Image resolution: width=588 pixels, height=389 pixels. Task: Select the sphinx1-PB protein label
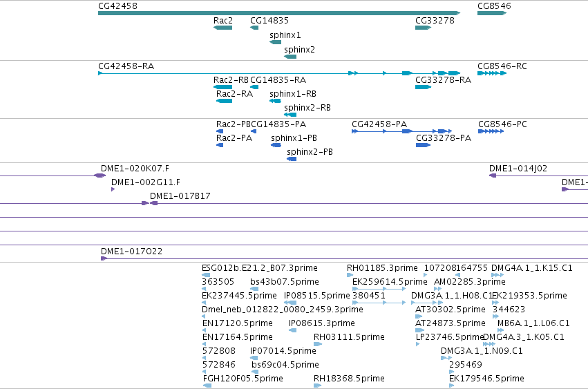294,138
